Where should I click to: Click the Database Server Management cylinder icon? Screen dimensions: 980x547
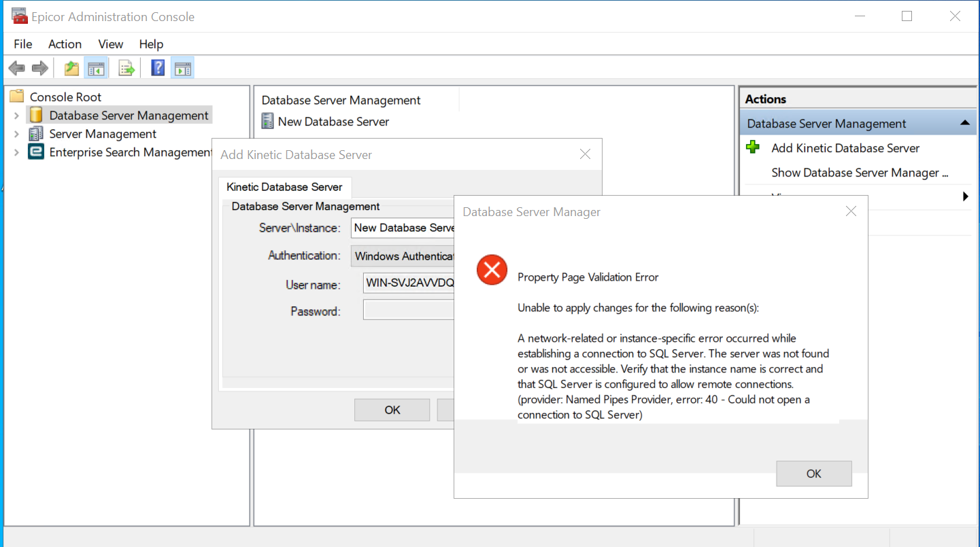click(x=36, y=115)
